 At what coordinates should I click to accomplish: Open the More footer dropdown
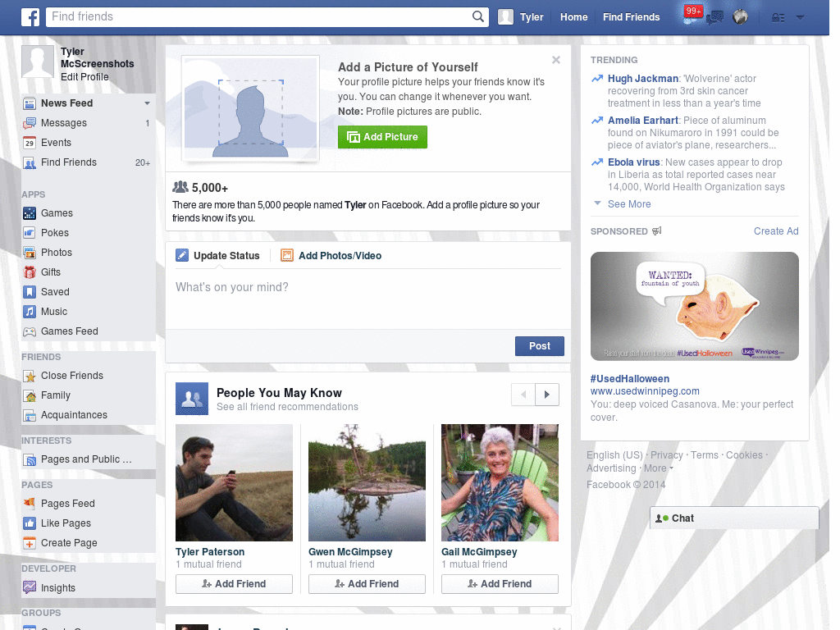(x=659, y=468)
